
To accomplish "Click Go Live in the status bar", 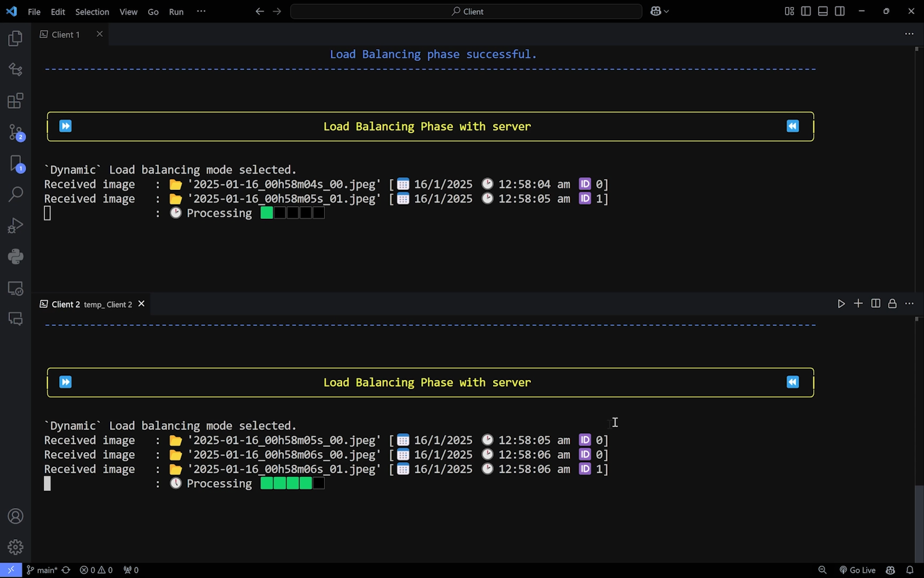I will [x=857, y=570].
